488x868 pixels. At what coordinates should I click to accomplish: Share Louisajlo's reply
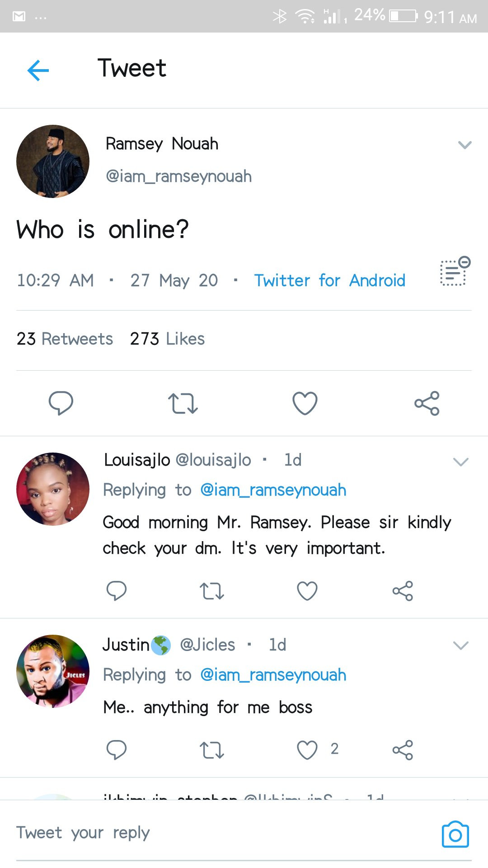pos(403,591)
